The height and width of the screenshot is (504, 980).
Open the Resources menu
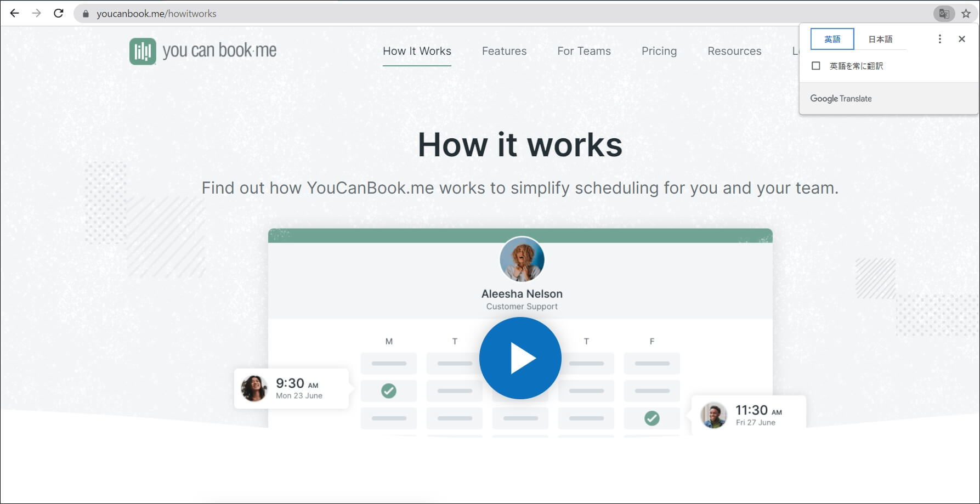point(734,51)
